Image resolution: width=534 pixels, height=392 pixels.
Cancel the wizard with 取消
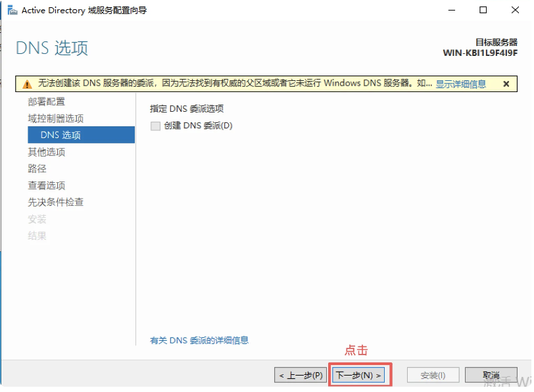click(x=491, y=375)
